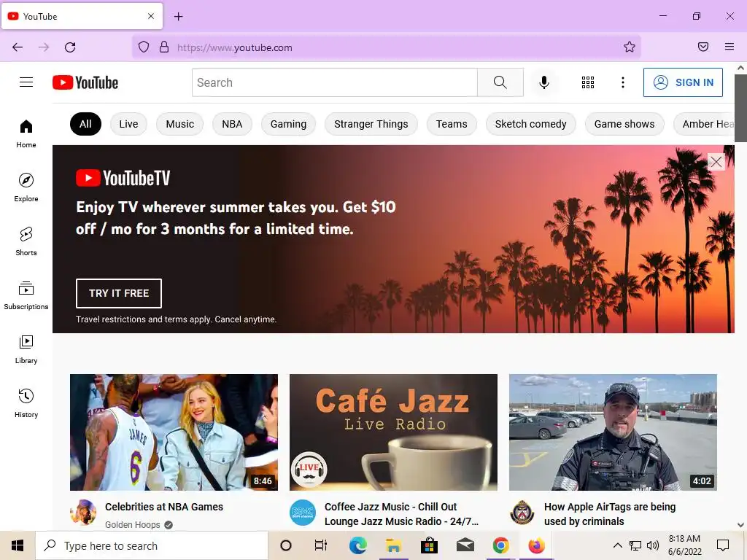Open Golden Hoops channel name link

pos(133,524)
